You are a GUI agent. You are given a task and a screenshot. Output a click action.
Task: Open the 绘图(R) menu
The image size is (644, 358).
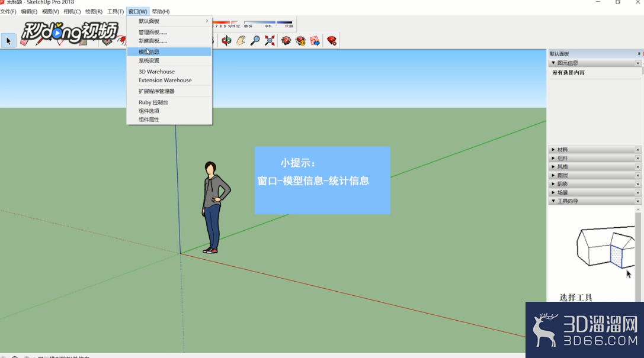pos(94,11)
